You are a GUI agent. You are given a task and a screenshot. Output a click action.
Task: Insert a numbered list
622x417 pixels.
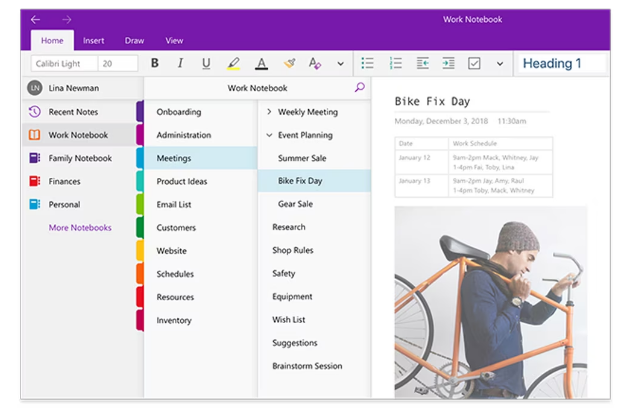coord(395,63)
